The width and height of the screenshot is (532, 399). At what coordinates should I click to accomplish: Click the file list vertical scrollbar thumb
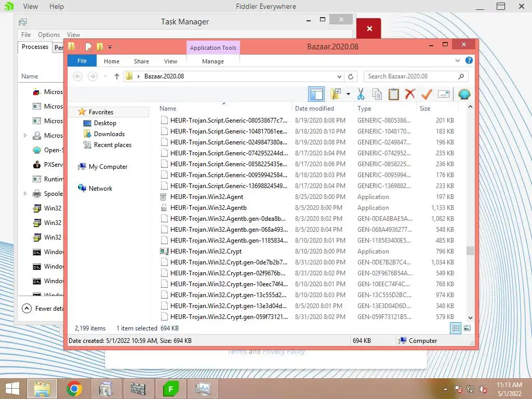tap(470, 250)
